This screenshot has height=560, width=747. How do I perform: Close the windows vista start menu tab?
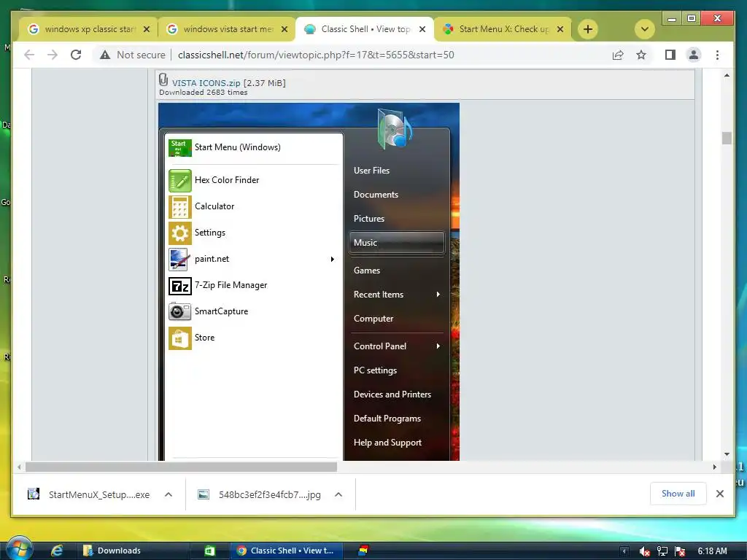pyautogui.click(x=285, y=29)
